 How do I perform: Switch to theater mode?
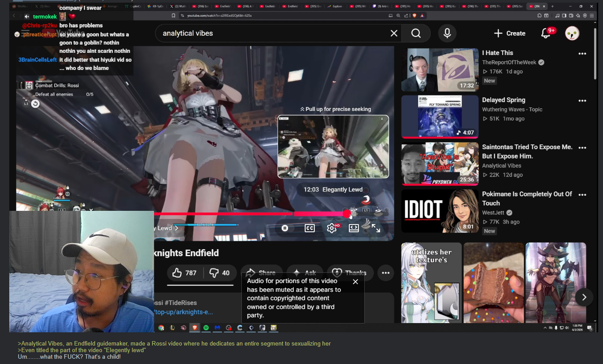(354, 228)
